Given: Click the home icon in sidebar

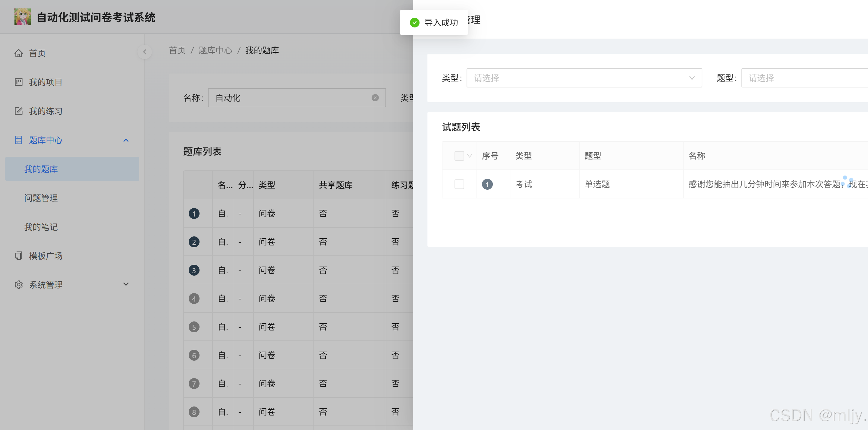Looking at the screenshot, I should [x=18, y=53].
